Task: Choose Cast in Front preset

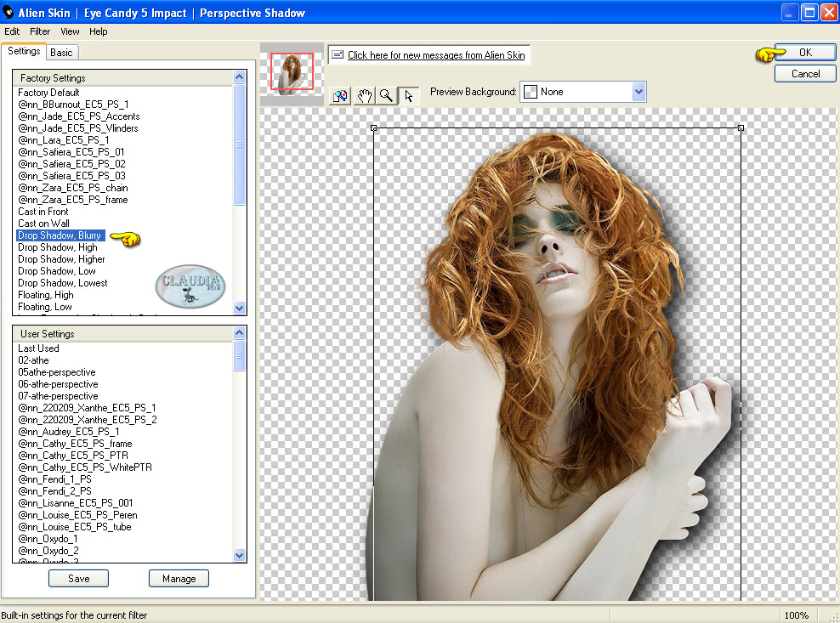Action: [43, 212]
